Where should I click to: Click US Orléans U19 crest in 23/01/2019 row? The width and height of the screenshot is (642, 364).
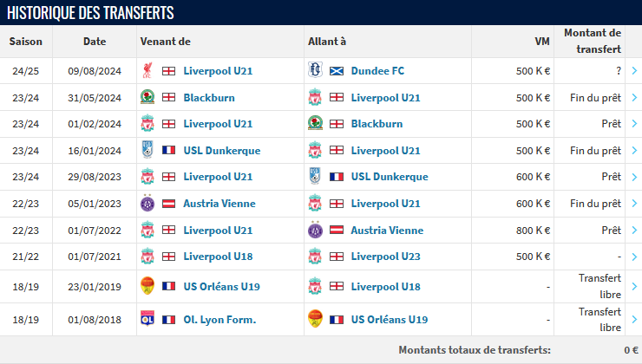coord(147,286)
